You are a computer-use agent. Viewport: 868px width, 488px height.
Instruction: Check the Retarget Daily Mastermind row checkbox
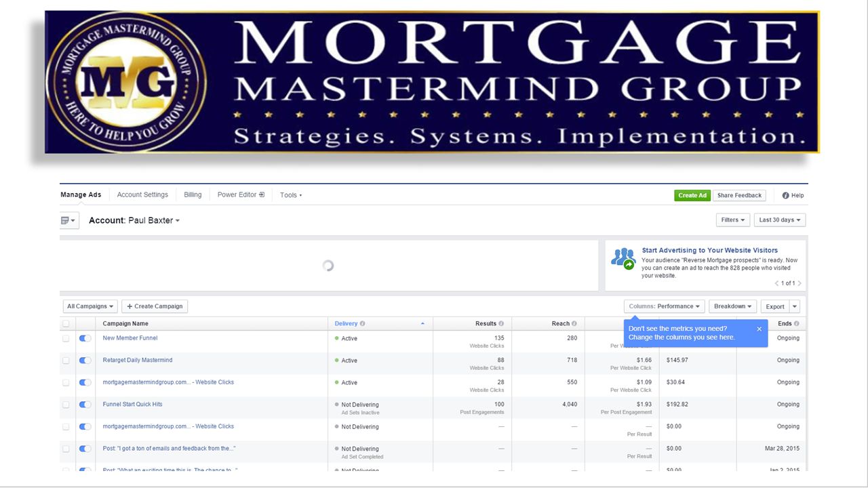(x=66, y=361)
